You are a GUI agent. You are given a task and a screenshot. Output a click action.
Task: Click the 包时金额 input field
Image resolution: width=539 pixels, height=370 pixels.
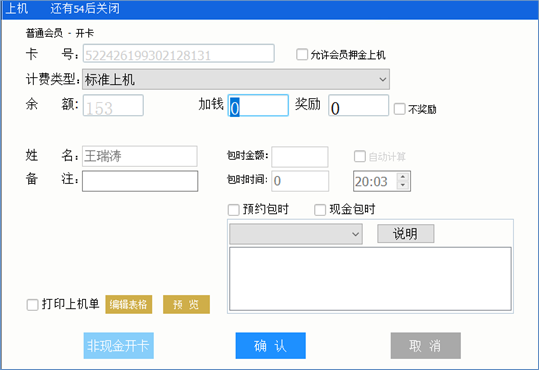[300, 157]
